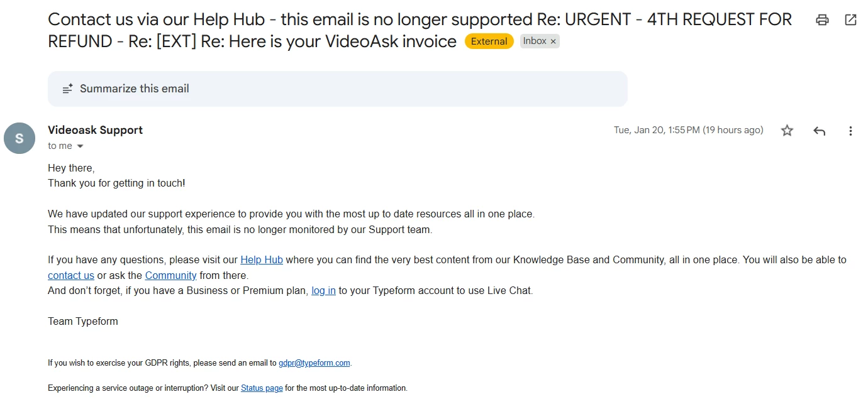
Task: Click the gdpr@typeform.com email link
Action: 314,363
